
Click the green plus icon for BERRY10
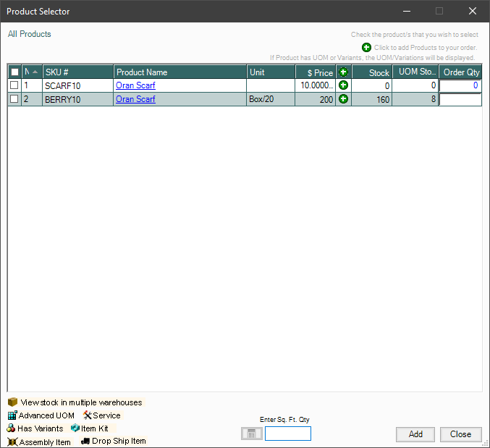pos(343,99)
